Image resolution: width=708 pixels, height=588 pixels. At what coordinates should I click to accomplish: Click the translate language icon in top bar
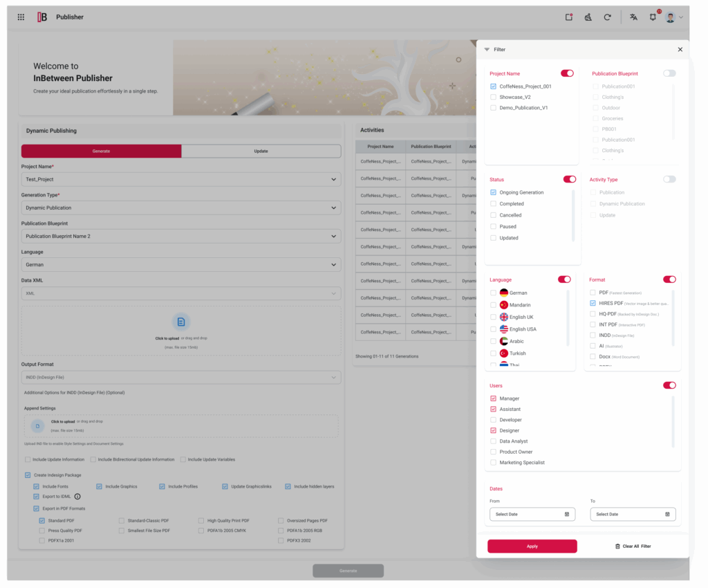[x=633, y=17]
